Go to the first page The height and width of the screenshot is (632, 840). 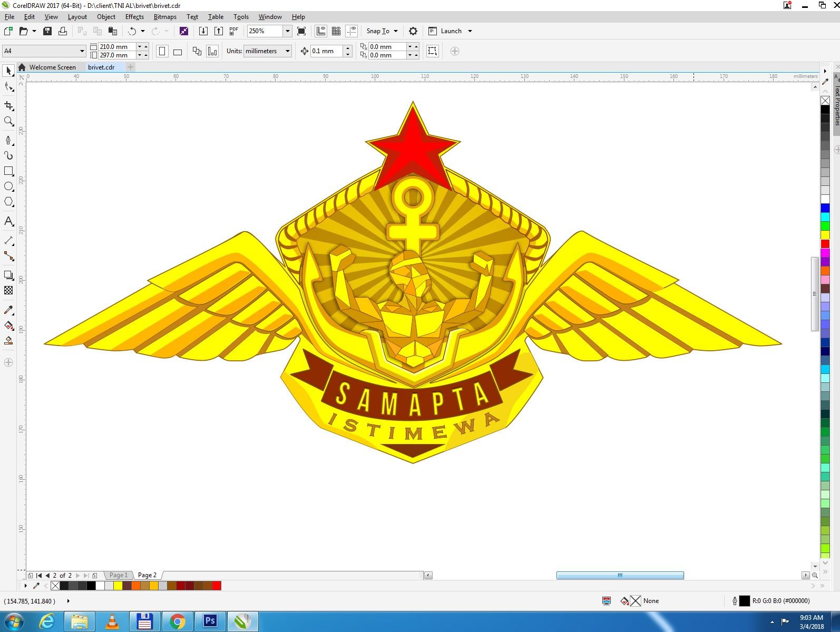click(x=39, y=576)
